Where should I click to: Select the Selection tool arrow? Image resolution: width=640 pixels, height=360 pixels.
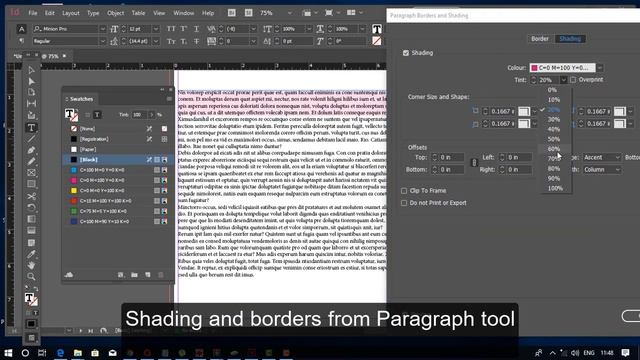[31, 70]
